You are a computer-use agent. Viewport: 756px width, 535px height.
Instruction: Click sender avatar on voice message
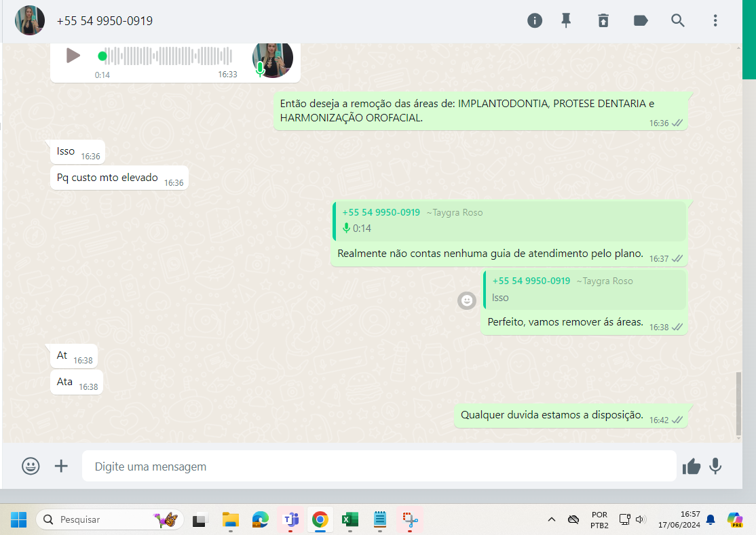click(272, 59)
